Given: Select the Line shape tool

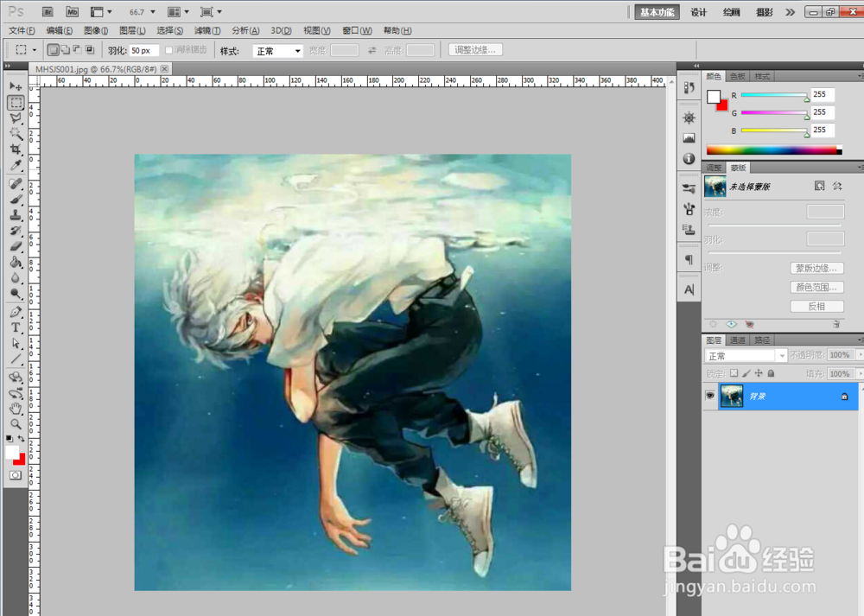Looking at the screenshot, I should coord(16,359).
